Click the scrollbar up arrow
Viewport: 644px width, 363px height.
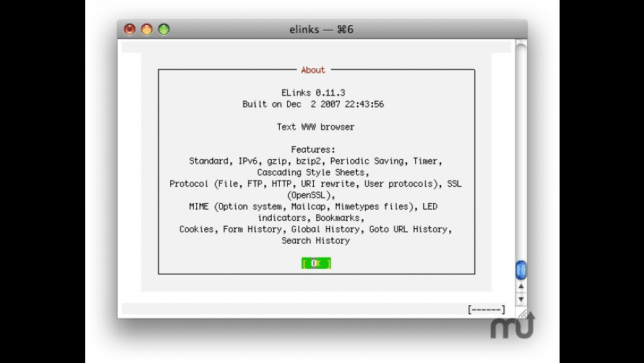pos(521,286)
